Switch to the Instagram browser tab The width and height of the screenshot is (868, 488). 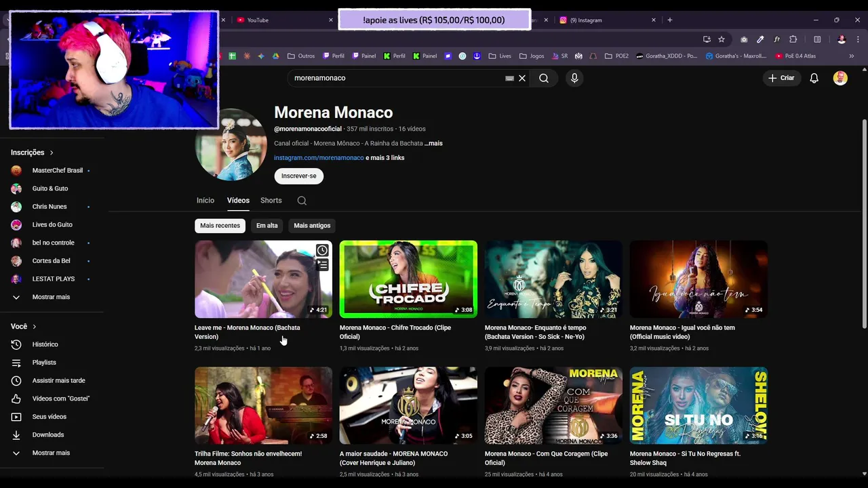pos(607,20)
